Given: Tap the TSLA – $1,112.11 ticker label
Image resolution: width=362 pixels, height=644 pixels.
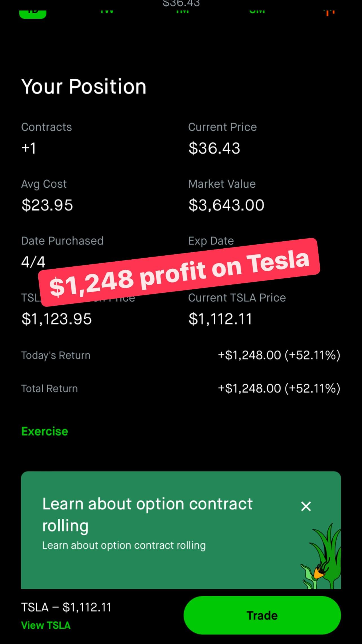Looking at the screenshot, I should pos(66,607).
